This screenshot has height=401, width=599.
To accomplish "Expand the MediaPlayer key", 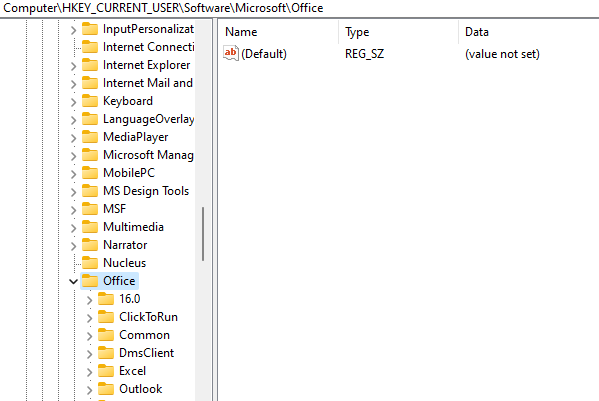I will point(73,138).
